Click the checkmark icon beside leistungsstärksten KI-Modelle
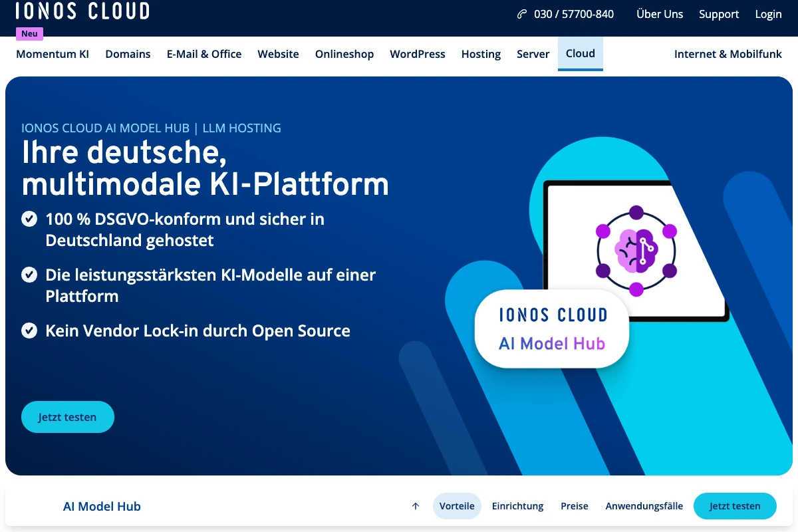798x532 pixels. 29,274
